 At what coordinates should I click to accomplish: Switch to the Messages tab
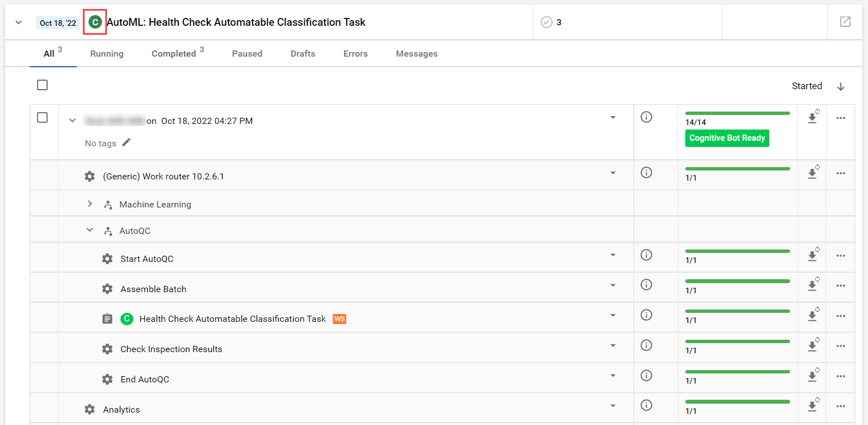point(416,54)
